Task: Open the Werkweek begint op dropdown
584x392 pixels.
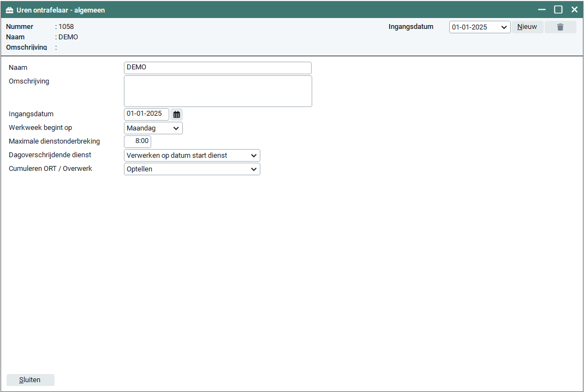Action: (x=153, y=128)
